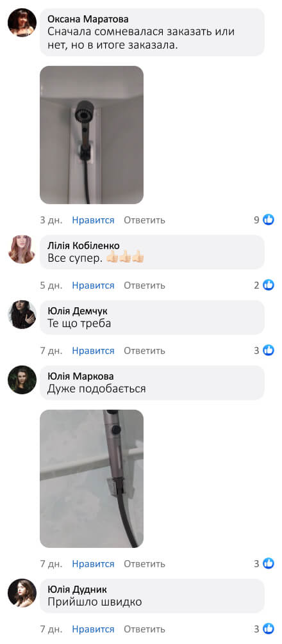The image size is (282, 644).
Task: View the 2 likes thumbs-up icon
Action: [269, 285]
